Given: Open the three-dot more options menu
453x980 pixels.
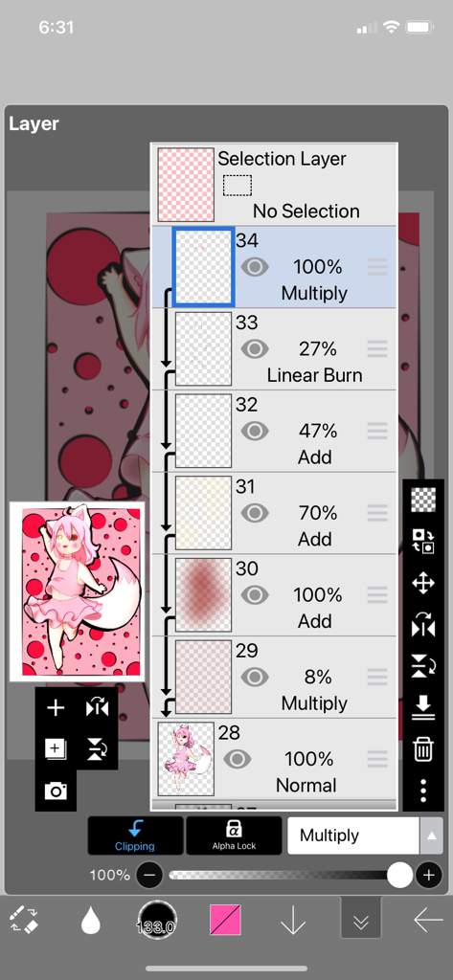Looking at the screenshot, I should (x=423, y=790).
